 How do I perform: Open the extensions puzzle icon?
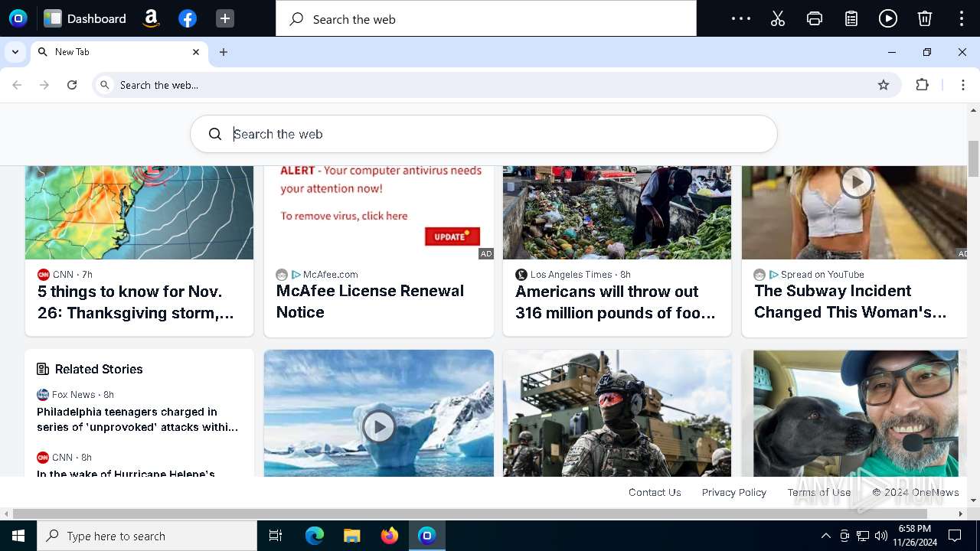coord(922,85)
